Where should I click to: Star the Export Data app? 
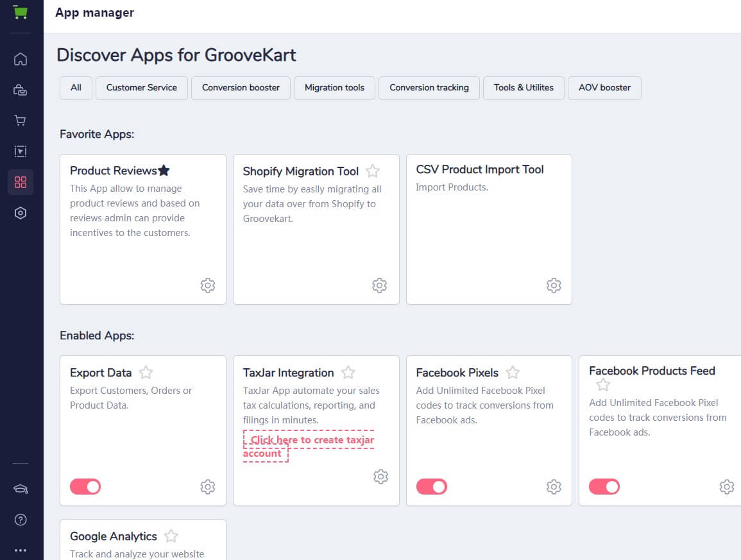(x=146, y=373)
